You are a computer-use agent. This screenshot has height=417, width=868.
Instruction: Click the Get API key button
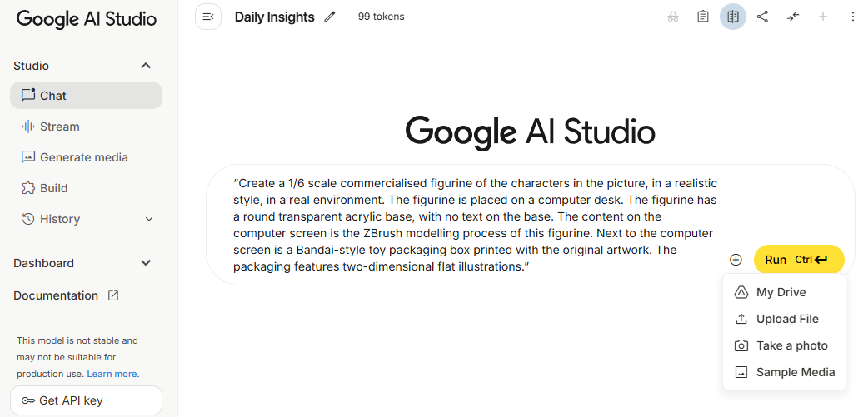86,400
